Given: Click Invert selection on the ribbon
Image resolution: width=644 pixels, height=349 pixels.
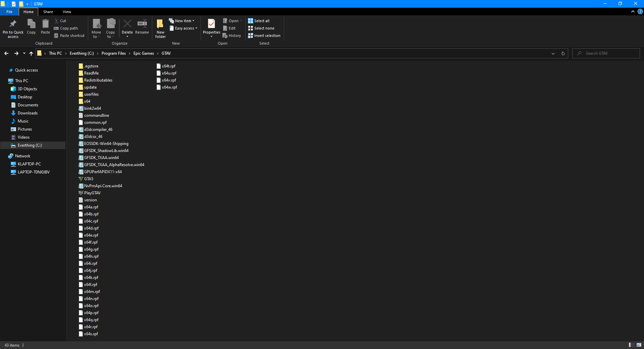Looking at the screenshot, I should [x=264, y=36].
